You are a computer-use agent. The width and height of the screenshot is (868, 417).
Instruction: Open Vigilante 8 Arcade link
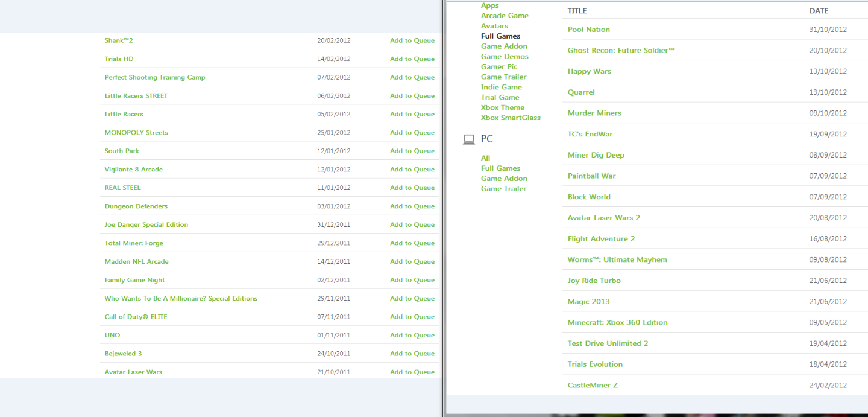click(134, 170)
